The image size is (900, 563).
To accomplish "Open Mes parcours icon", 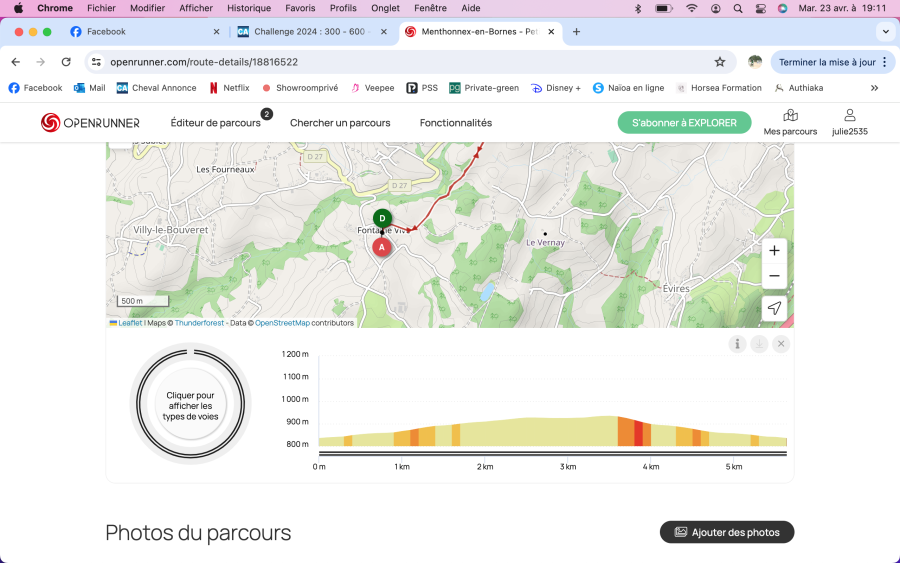I will 790,122.
